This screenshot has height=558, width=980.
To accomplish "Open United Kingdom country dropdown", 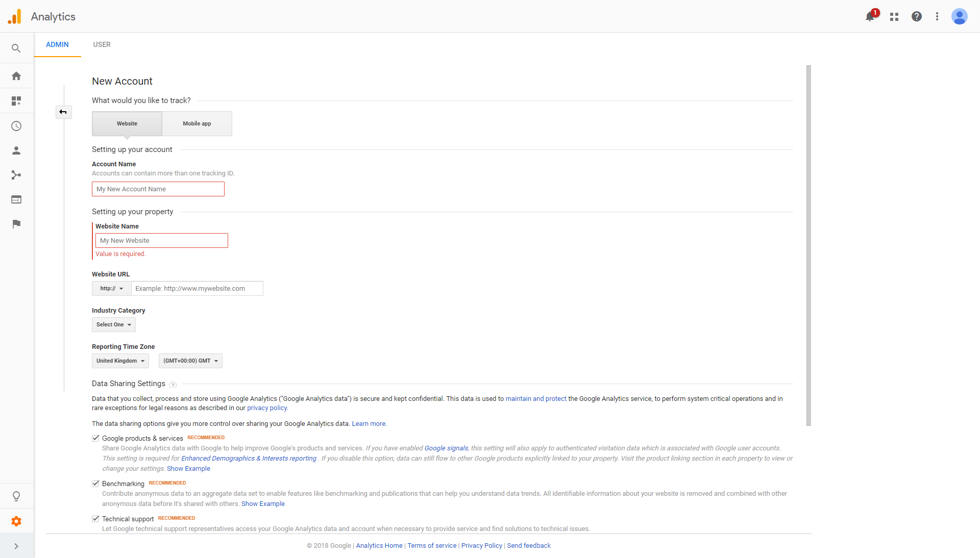I will pos(120,361).
